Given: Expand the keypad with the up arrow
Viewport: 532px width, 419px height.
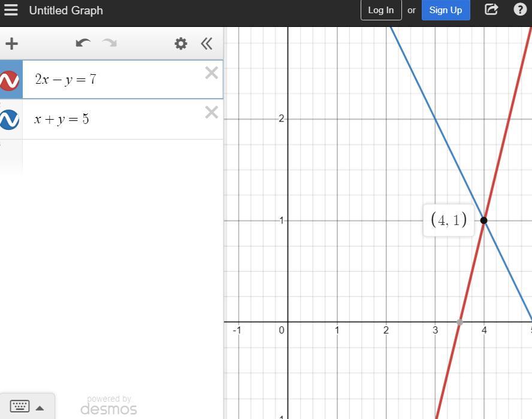Looking at the screenshot, I should (40, 408).
